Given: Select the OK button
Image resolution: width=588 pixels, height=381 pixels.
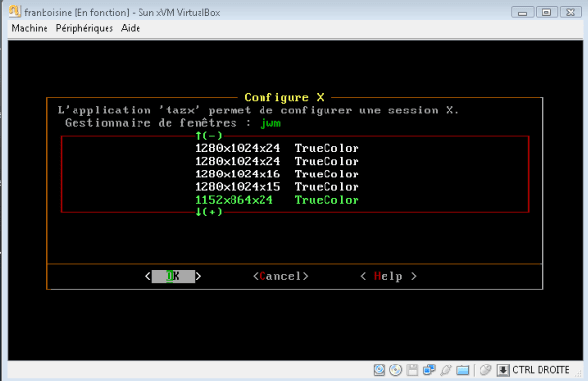Looking at the screenshot, I should coord(172,276).
